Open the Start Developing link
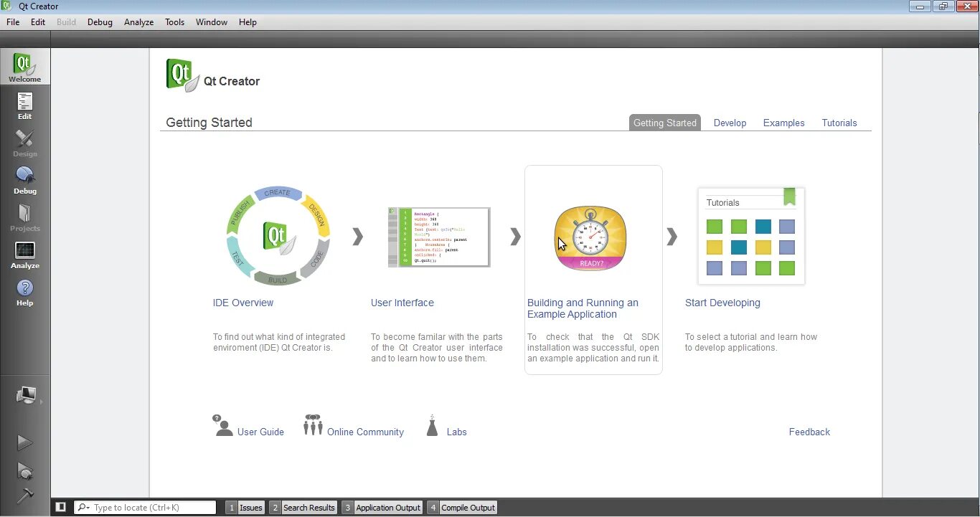 pyautogui.click(x=722, y=303)
